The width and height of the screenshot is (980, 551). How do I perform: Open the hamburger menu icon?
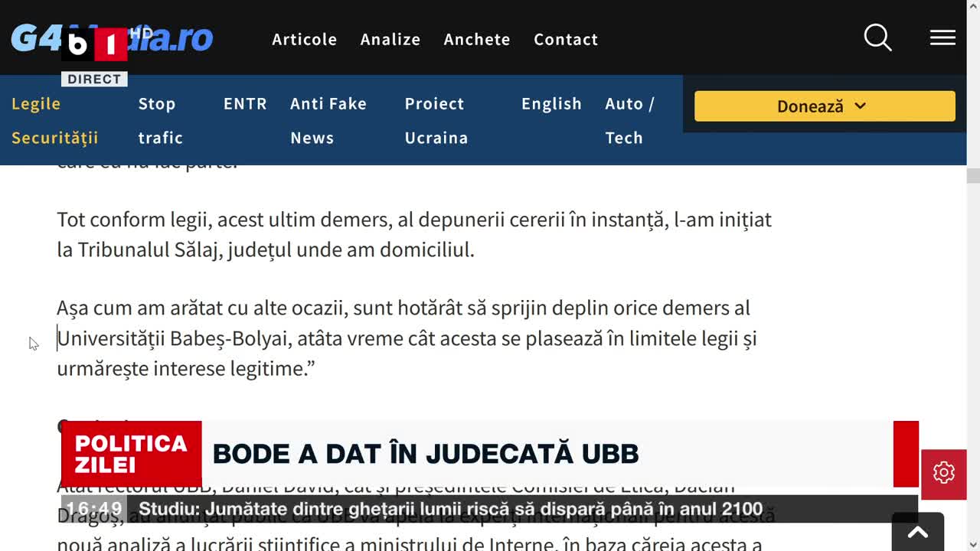point(942,37)
